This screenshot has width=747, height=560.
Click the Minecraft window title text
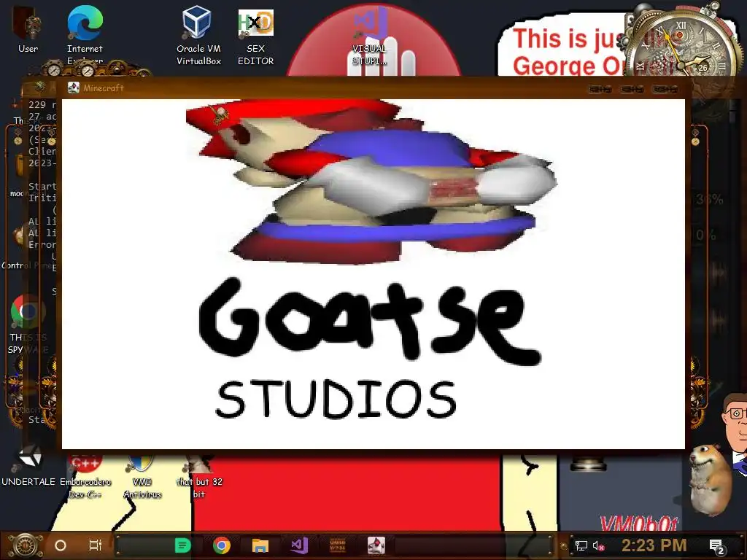pyautogui.click(x=104, y=88)
